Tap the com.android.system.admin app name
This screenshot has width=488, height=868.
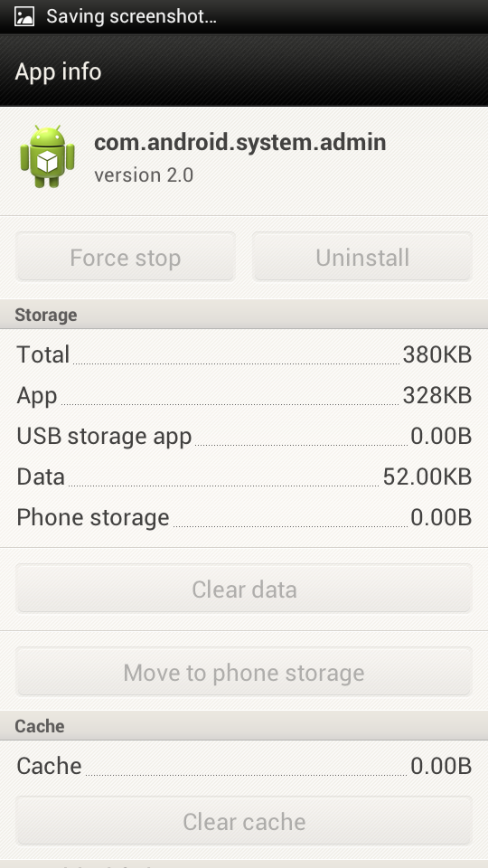click(x=240, y=142)
